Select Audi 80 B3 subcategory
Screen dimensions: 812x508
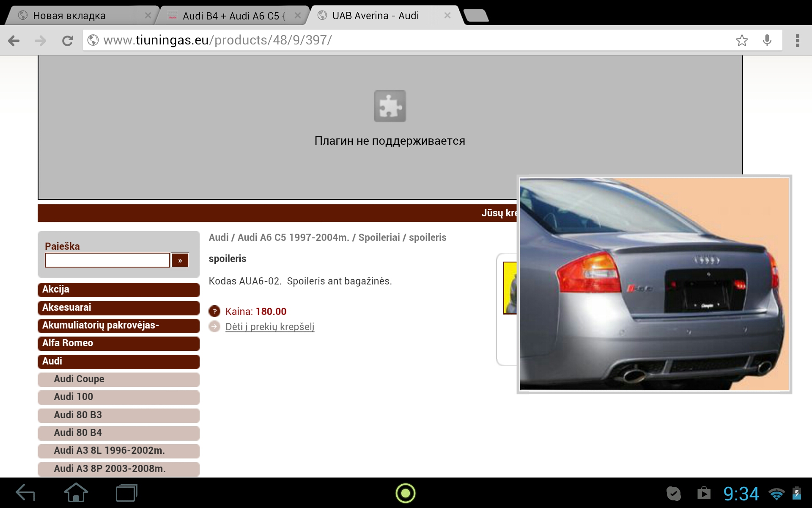pyautogui.click(x=118, y=416)
